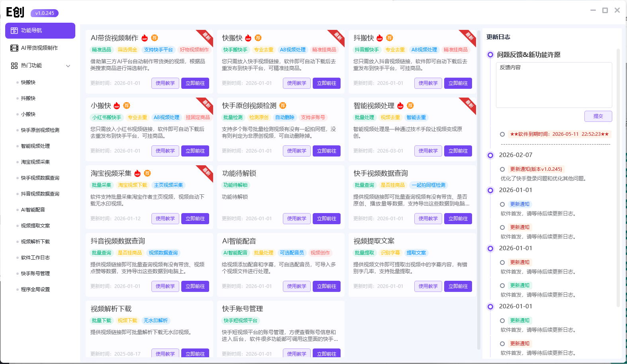Open 使用教学 for AI带货视频制作
The height and width of the screenshot is (364, 627).
165,83
